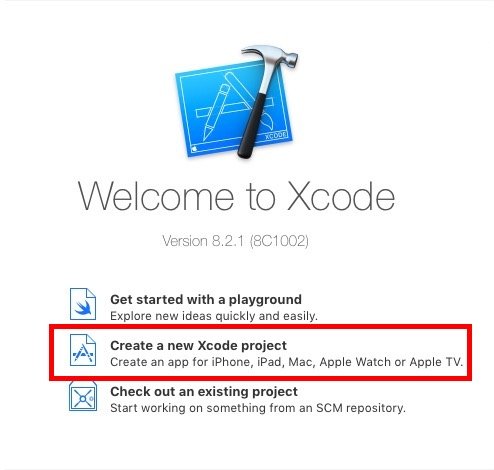Click the small Apple logo on blueprint
The width and height of the screenshot is (494, 470).
coord(195,148)
